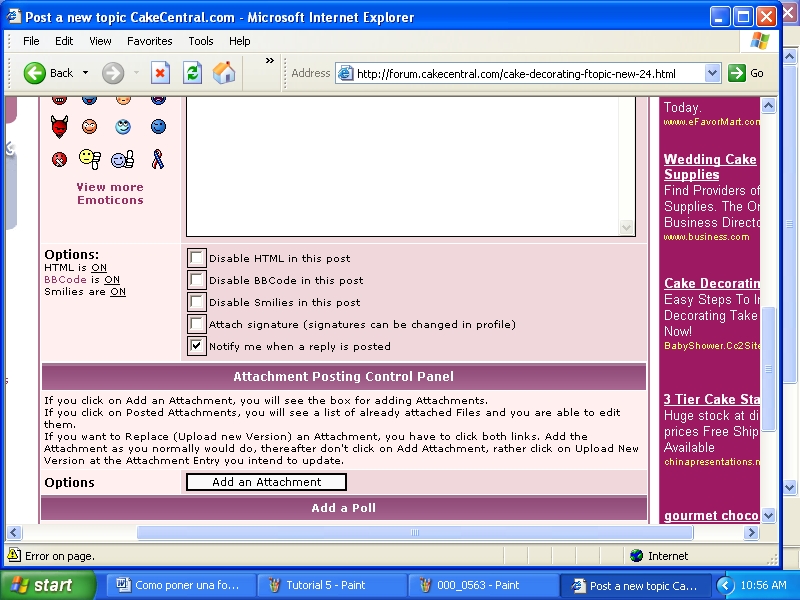
Task: Open the Favorites menu
Action: [x=149, y=41]
